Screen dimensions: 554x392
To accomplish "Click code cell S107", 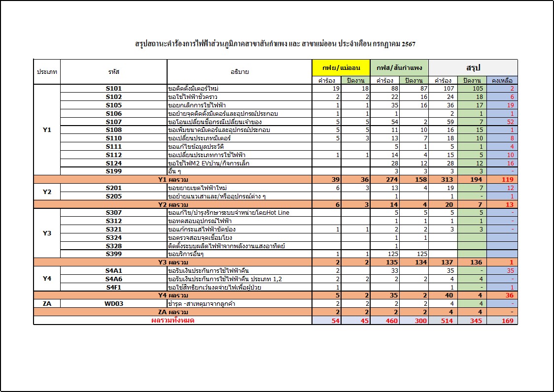I will click(x=114, y=122).
